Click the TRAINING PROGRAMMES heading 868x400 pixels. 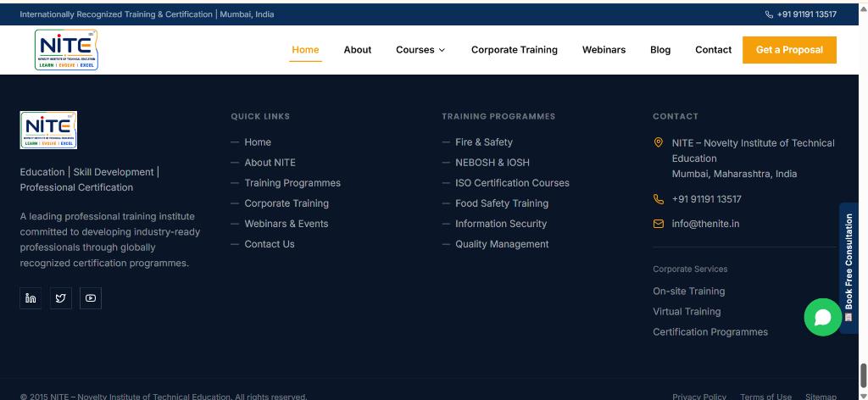coord(498,117)
